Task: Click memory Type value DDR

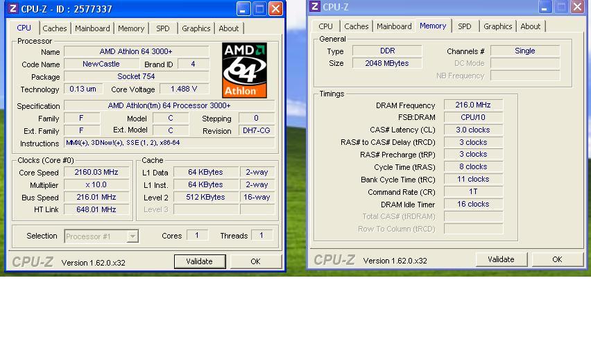Action: pyautogui.click(x=387, y=51)
